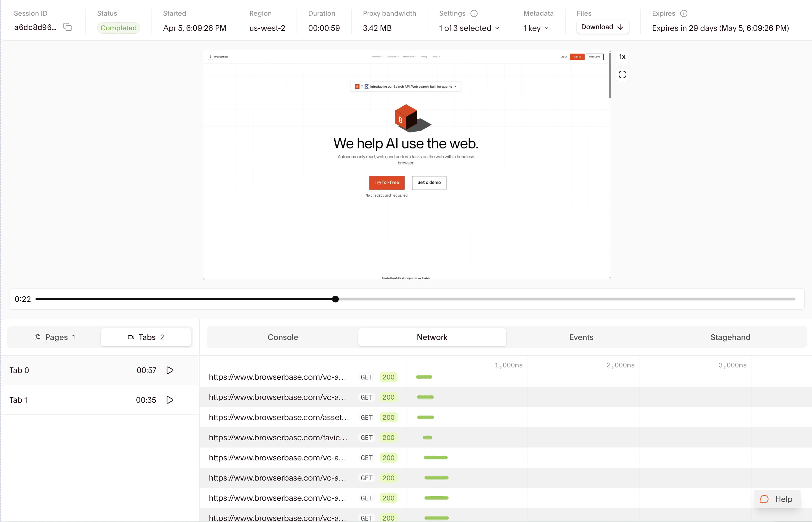Open the Download files menu
This screenshot has height=522, width=812.
(x=602, y=27)
